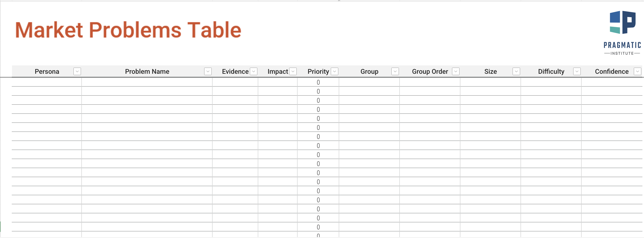
Task: Select the first Difficulty cell
Action: 551,82
